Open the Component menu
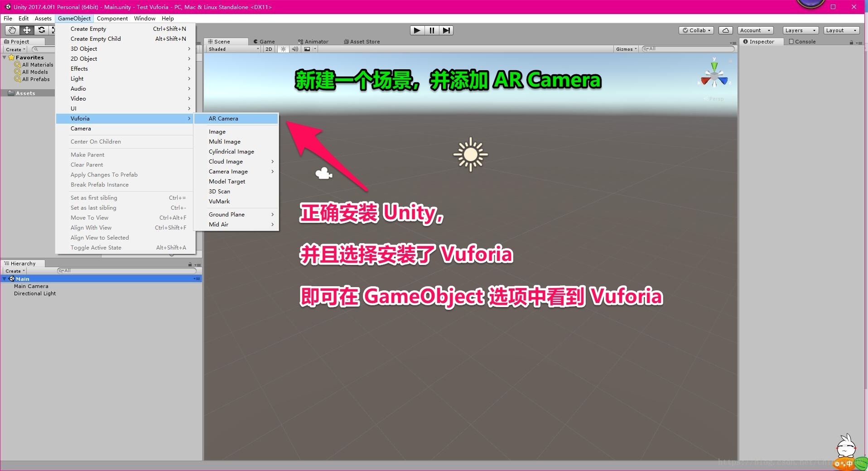Image resolution: width=868 pixels, height=471 pixels. (112, 19)
